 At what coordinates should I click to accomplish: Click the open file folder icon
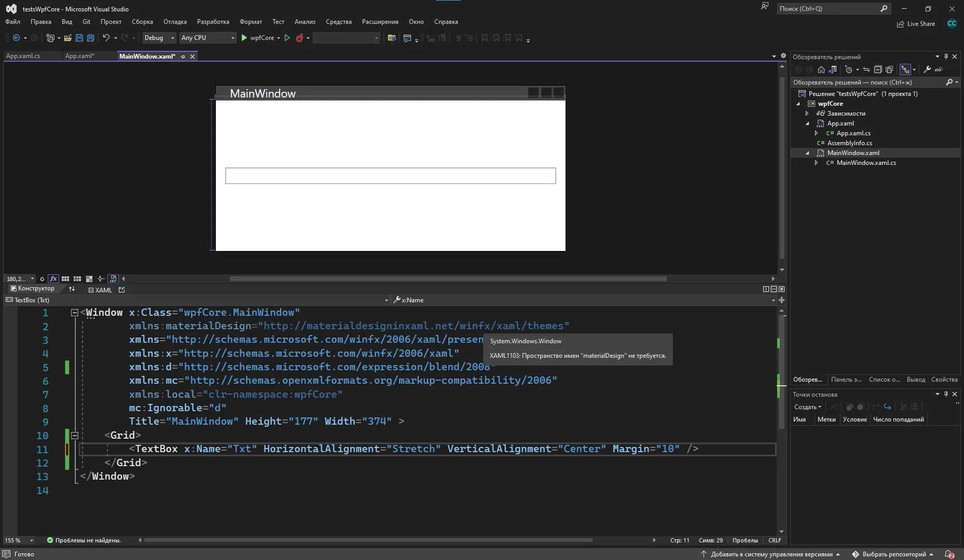67,38
